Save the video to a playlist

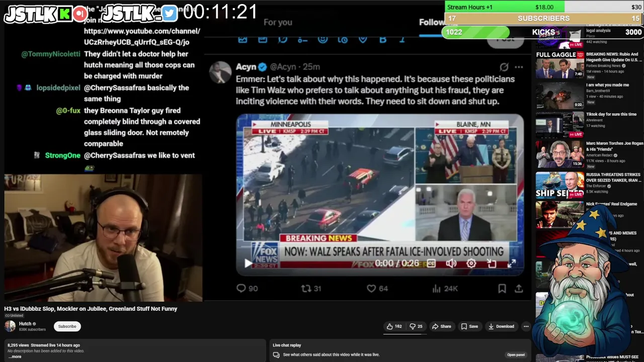coord(469,326)
